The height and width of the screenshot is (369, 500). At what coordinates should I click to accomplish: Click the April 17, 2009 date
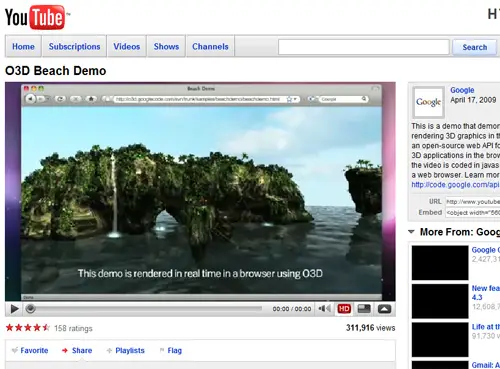473,100
